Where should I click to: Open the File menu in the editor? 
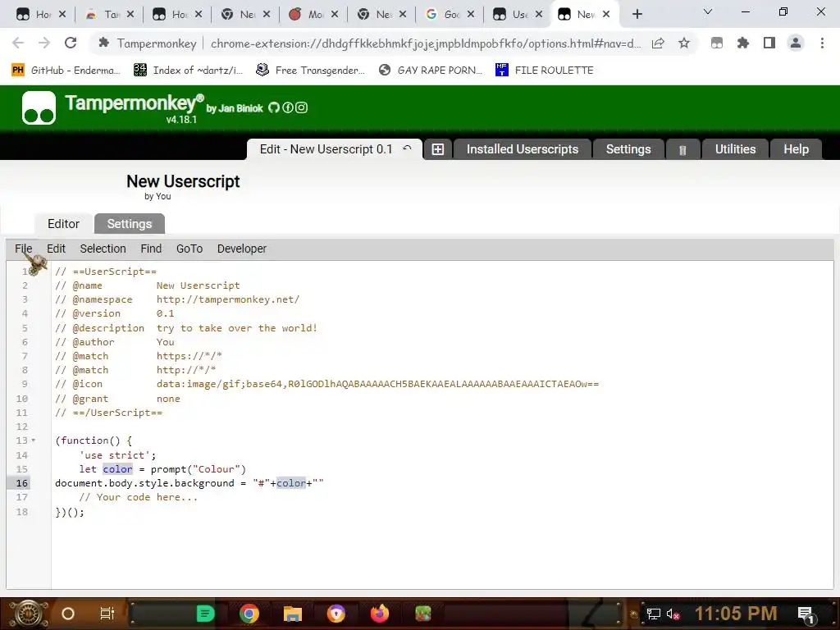coord(24,249)
